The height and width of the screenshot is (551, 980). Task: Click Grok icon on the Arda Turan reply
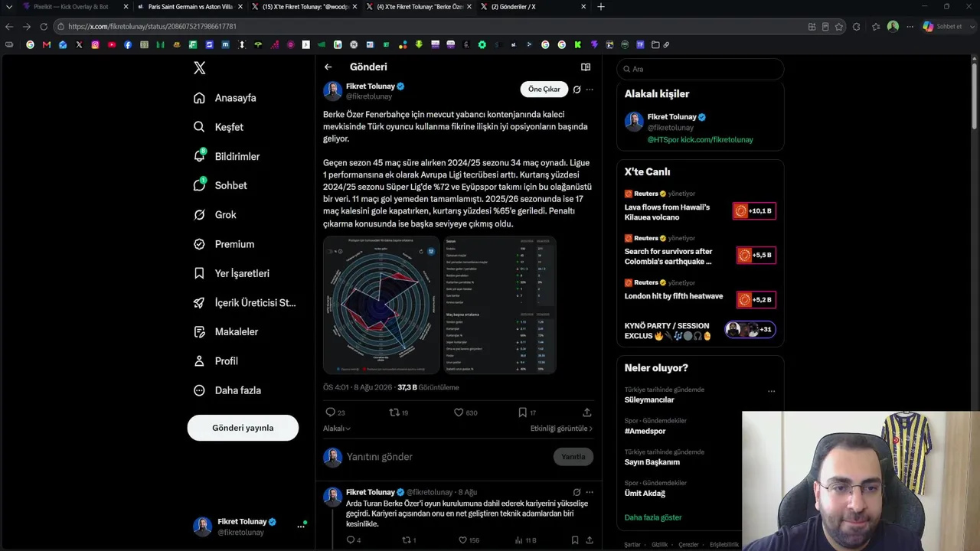[x=577, y=492]
